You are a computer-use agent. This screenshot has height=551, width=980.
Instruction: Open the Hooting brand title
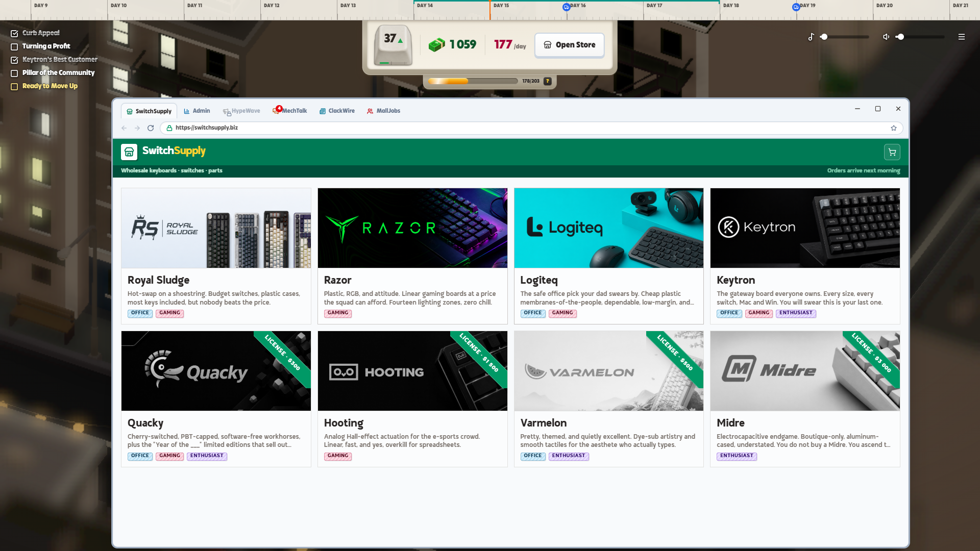(x=344, y=423)
